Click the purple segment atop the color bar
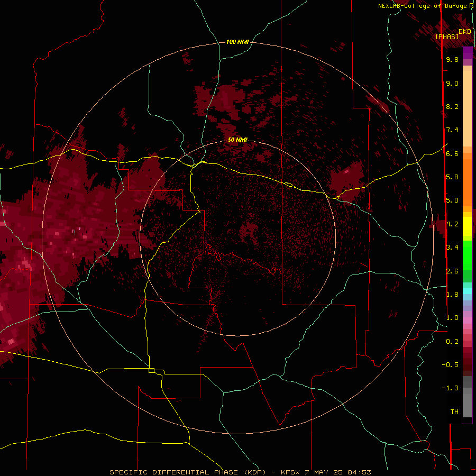The height and width of the screenshot is (476, 476). coord(467,53)
